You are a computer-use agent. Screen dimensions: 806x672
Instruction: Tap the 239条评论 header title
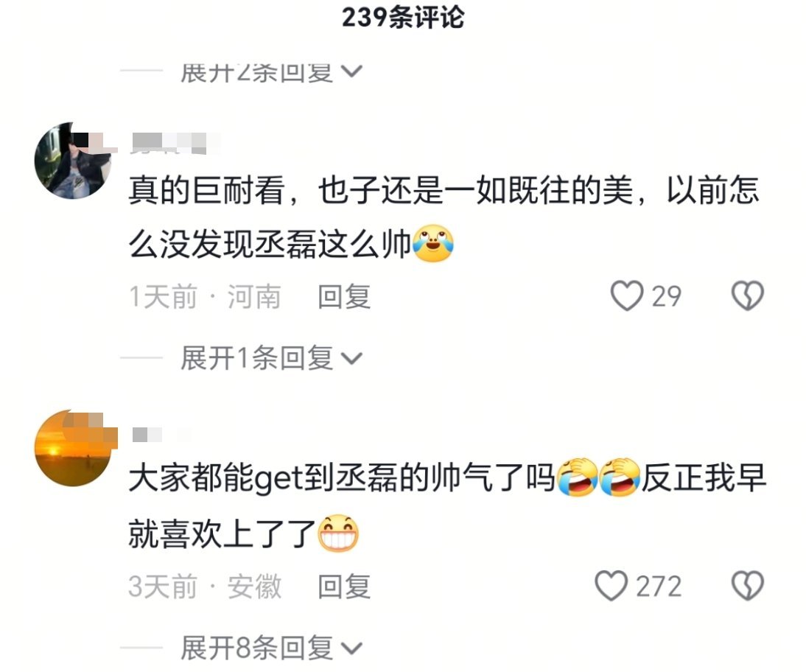coord(403,17)
